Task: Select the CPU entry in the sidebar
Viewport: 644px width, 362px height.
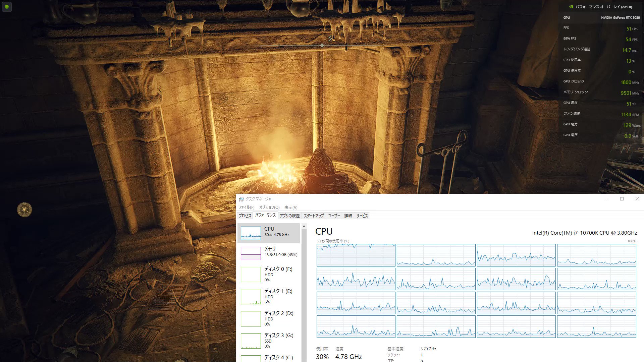Action: click(269, 233)
